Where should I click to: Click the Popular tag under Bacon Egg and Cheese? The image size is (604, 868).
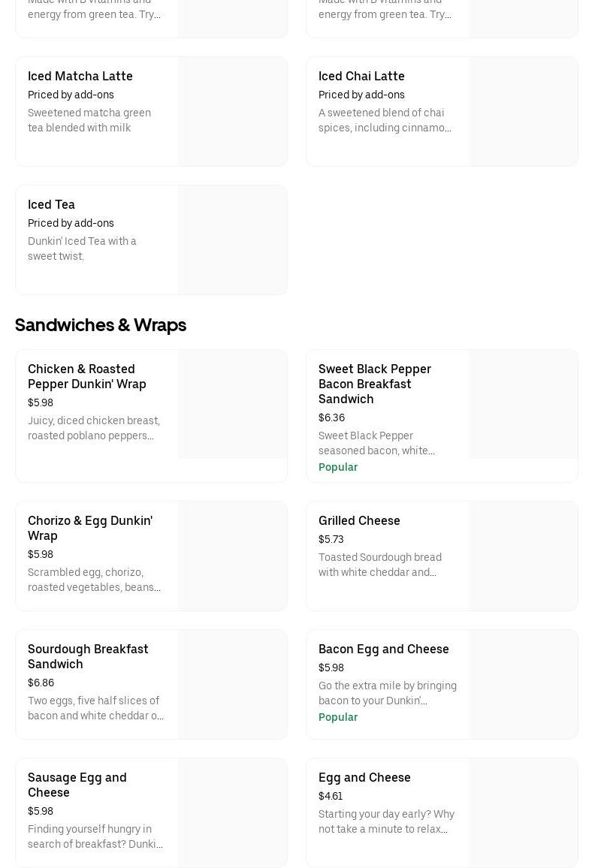coord(338,717)
